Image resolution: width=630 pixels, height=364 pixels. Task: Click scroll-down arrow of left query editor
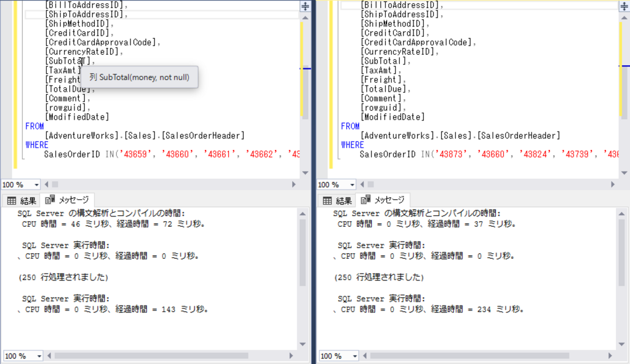point(305,173)
